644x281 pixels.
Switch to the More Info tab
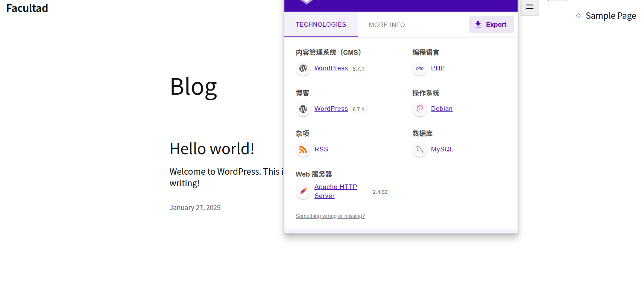pyautogui.click(x=387, y=25)
